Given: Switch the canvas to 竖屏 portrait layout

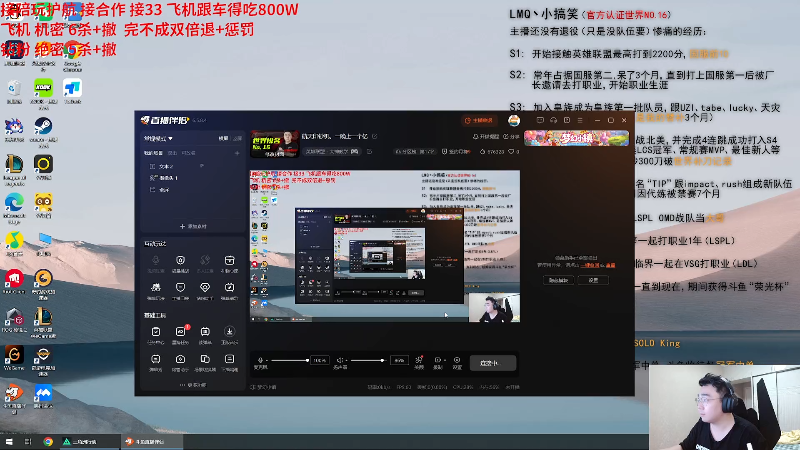Looking at the screenshot, I should pyautogui.click(x=237, y=138).
